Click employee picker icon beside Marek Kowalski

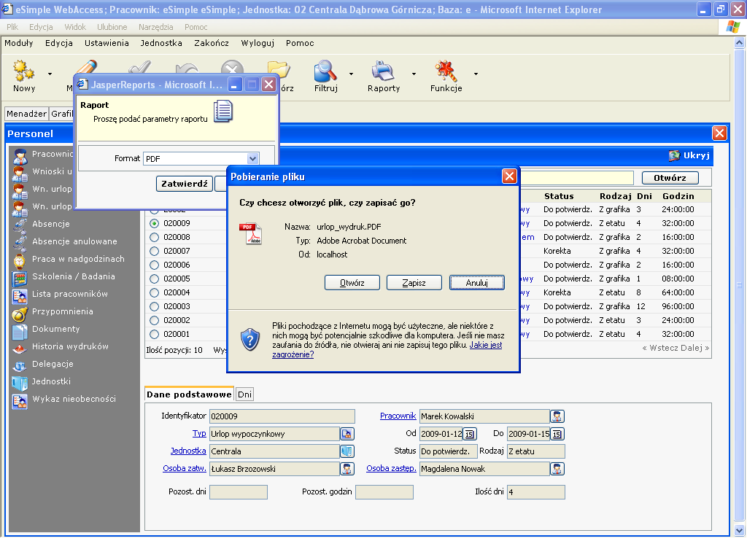pos(557,416)
